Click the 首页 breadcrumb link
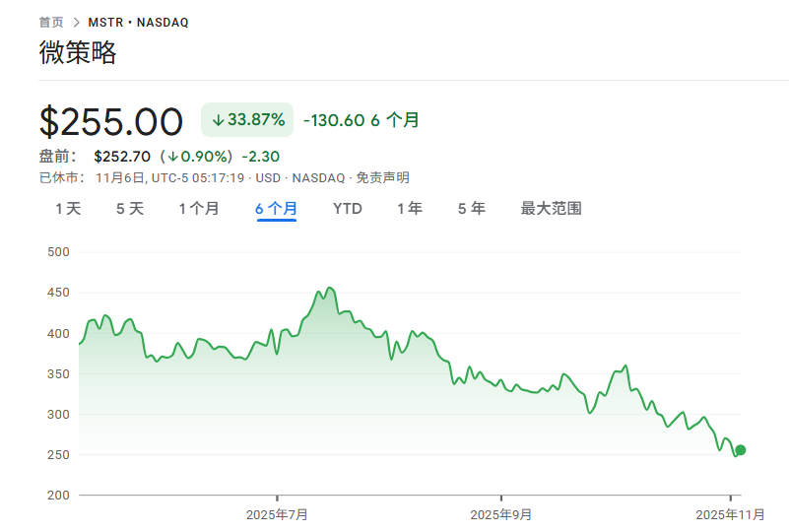The image size is (789, 532). coord(51,22)
